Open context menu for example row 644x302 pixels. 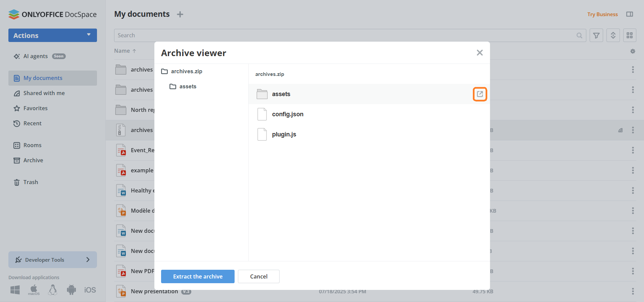633,170
